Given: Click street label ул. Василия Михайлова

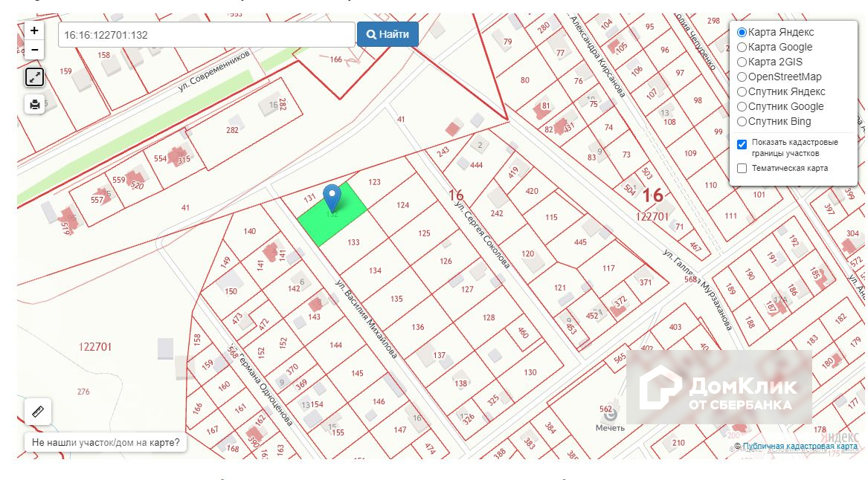Looking at the screenshot, I should tap(367, 319).
